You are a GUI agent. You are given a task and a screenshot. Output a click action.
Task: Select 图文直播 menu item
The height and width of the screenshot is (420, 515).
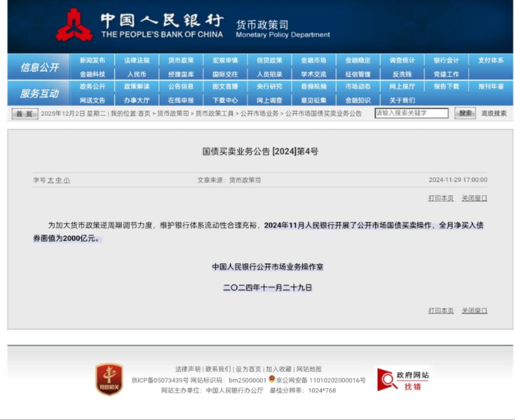[225, 86]
